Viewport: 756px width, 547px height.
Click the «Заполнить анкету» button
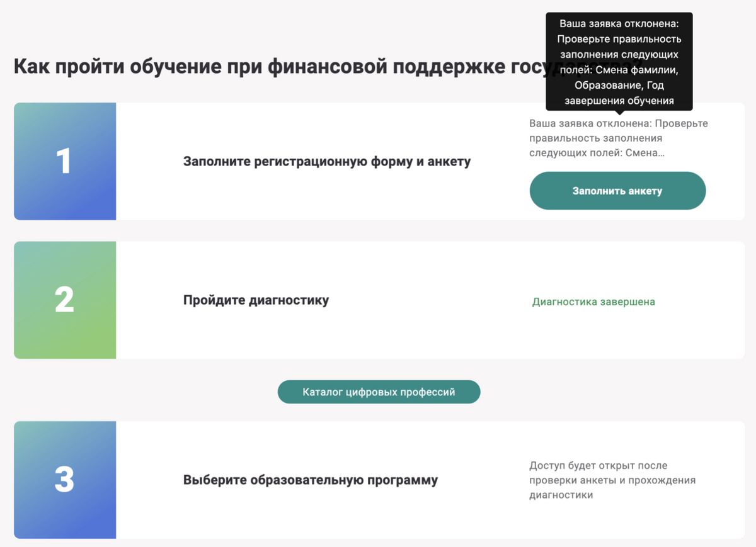coord(617,191)
